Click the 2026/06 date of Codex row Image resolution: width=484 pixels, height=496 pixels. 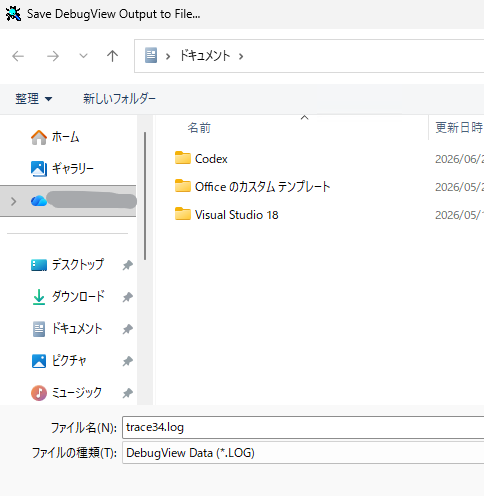click(459, 159)
